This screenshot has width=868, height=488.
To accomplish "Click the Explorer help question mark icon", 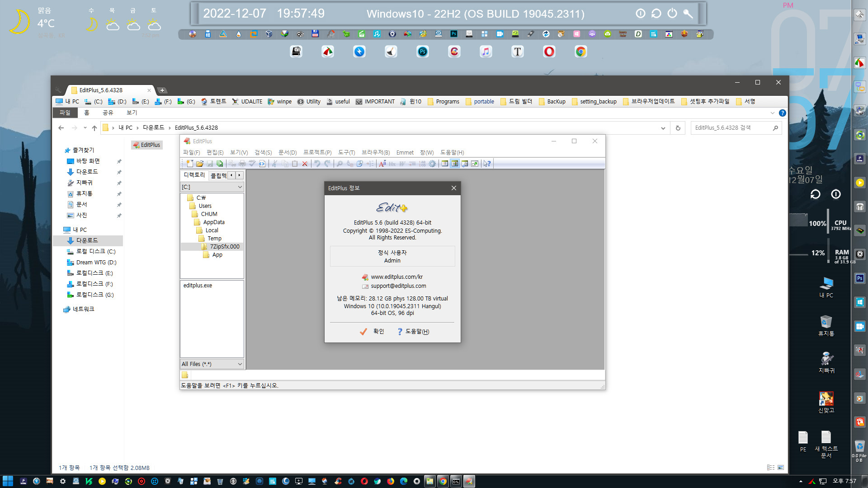I will (x=783, y=113).
